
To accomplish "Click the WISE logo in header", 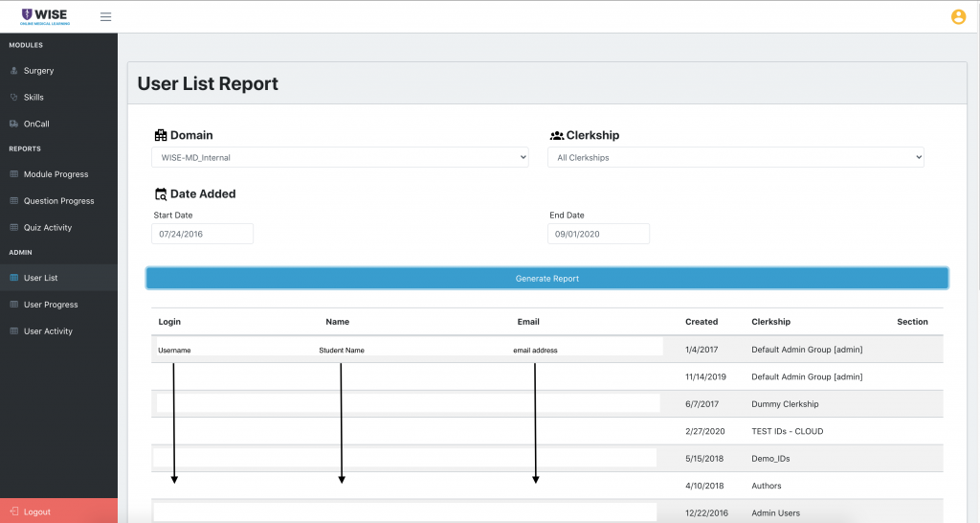I will click(44, 16).
